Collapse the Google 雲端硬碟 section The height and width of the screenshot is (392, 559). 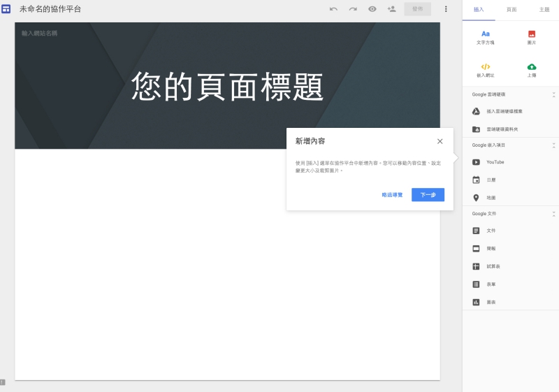pos(553,94)
